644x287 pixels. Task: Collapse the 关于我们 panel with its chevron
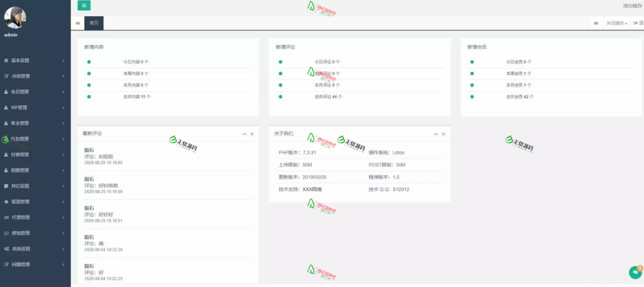[436, 134]
